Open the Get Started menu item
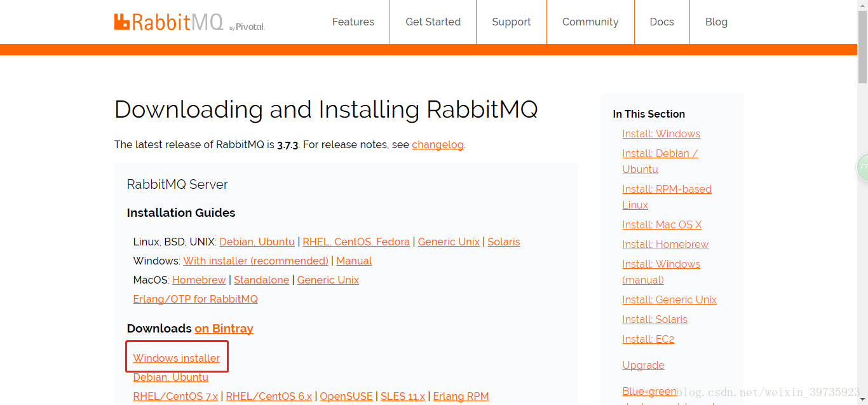This screenshot has height=405, width=868. tap(433, 22)
